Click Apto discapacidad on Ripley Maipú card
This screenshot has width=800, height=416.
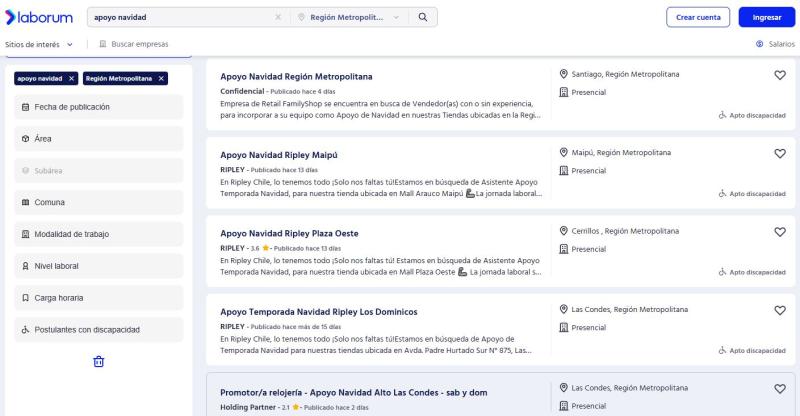[752, 194]
